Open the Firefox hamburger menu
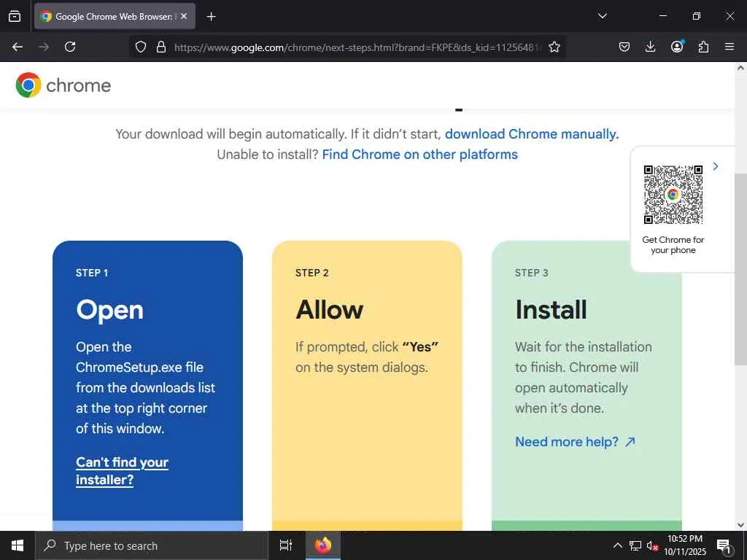The image size is (747, 560). tap(729, 47)
